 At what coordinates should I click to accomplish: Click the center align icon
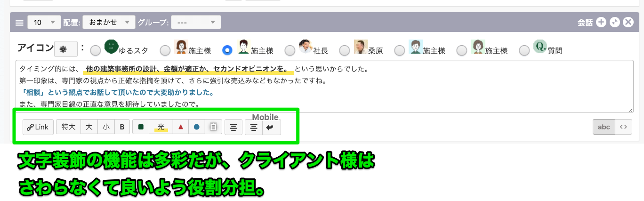tap(233, 127)
